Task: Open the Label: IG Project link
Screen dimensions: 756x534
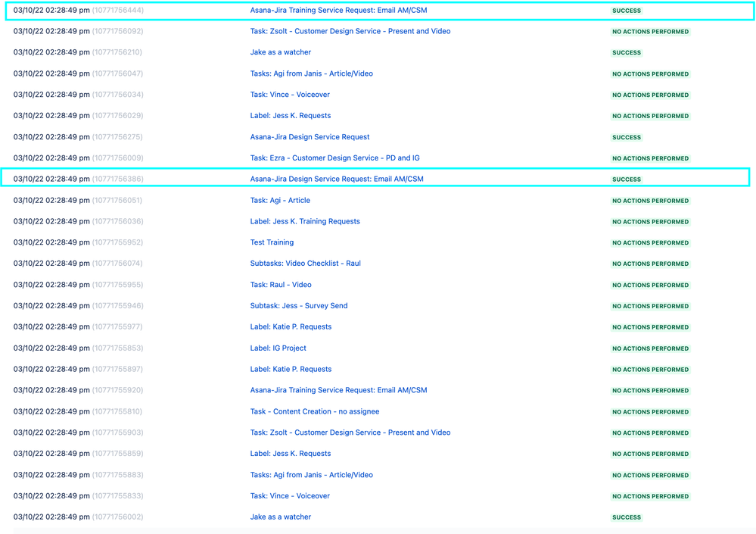Action: [x=278, y=348]
